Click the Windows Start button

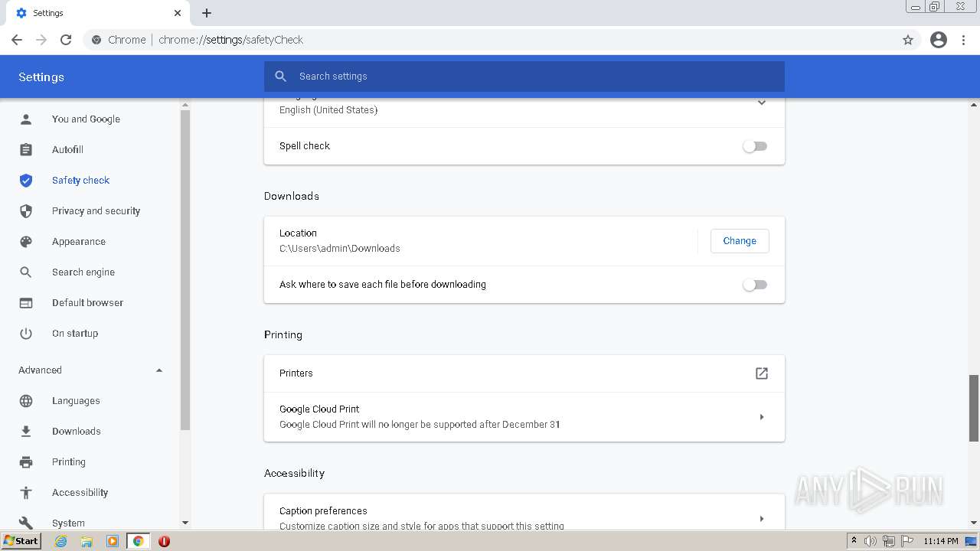tap(21, 541)
